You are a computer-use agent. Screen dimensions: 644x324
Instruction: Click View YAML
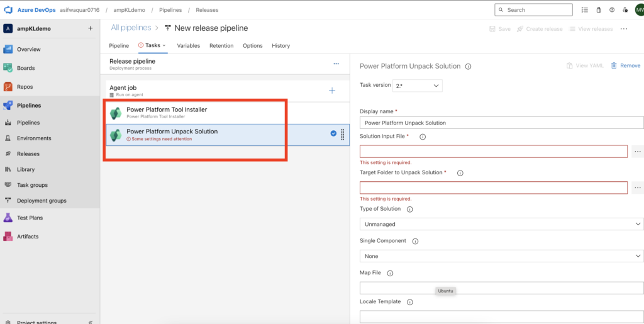point(586,65)
